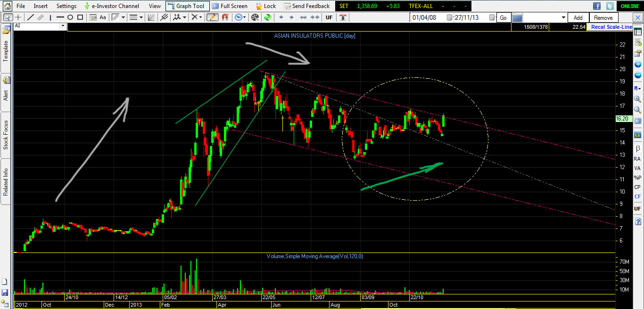Open the empty saved-template combo box
The image size is (644, 309).
(545, 17)
